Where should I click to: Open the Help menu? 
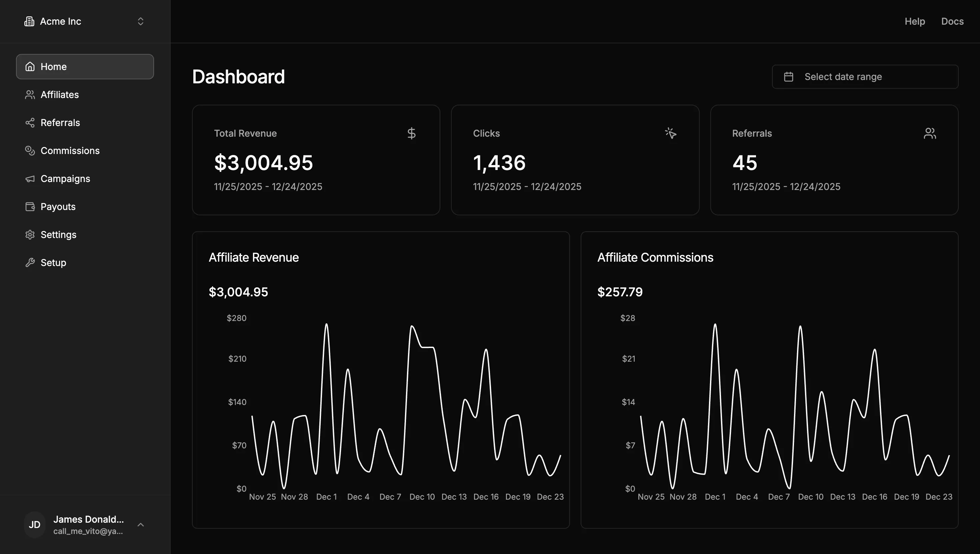(x=915, y=21)
